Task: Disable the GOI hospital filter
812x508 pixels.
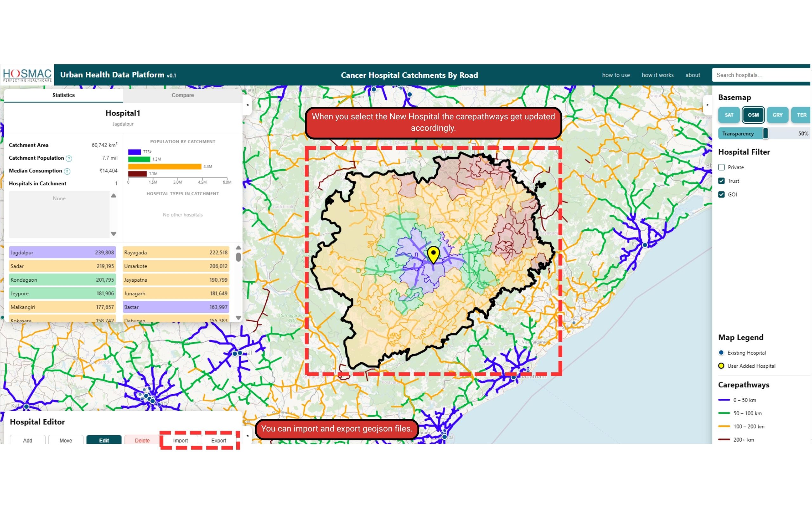Action: coord(721,195)
